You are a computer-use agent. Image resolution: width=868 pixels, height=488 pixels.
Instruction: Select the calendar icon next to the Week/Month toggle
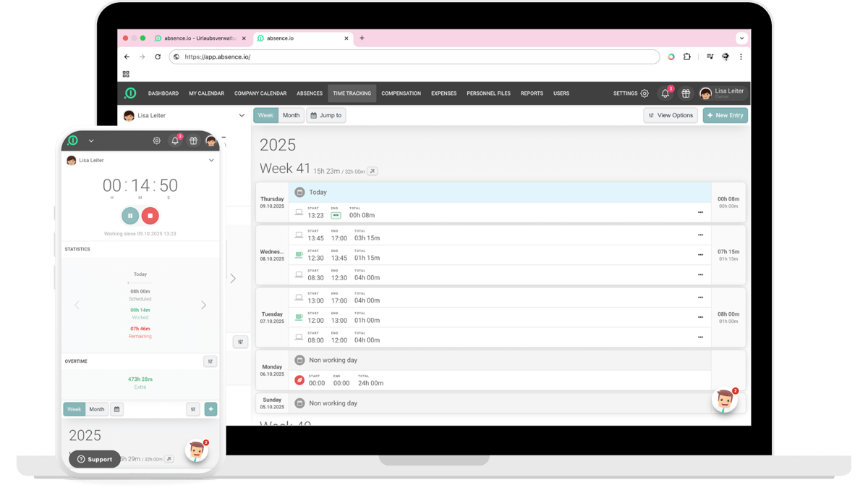[x=116, y=409]
